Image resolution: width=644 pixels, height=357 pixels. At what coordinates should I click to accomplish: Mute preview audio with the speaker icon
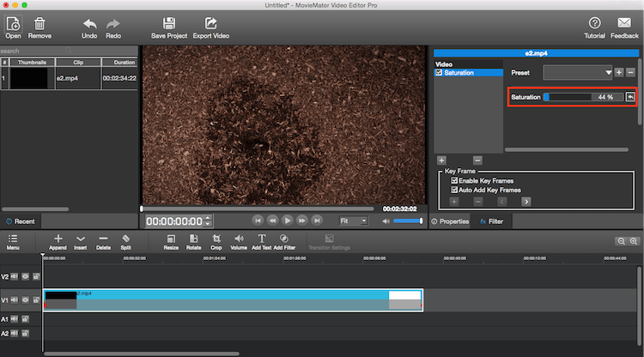click(386, 221)
